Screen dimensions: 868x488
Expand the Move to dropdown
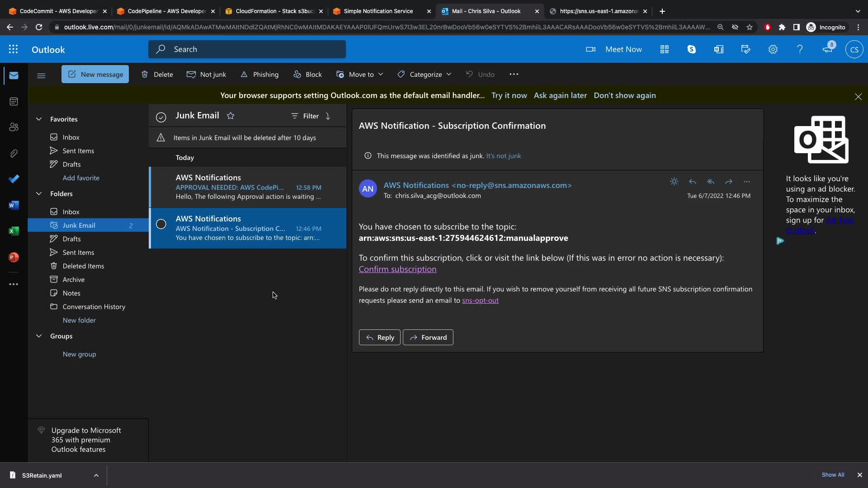click(360, 75)
